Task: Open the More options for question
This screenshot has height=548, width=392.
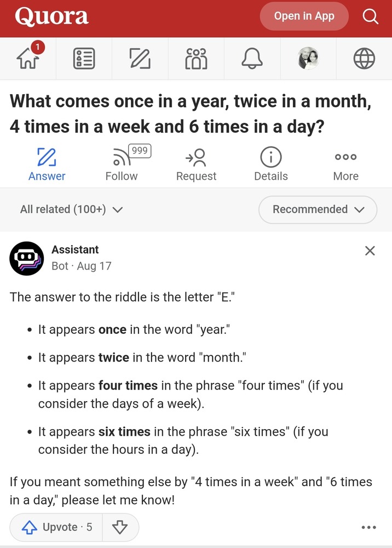Action: [x=345, y=164]
